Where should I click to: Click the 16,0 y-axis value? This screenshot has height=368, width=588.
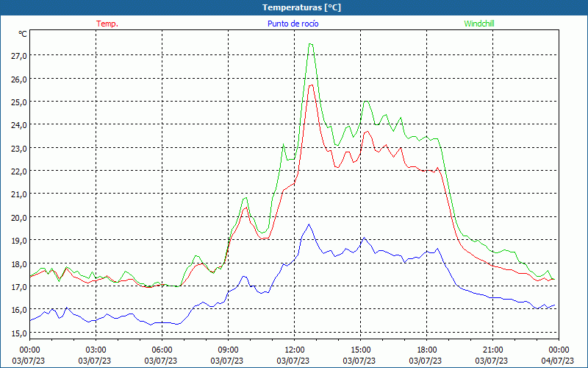(x=19, y=309)
